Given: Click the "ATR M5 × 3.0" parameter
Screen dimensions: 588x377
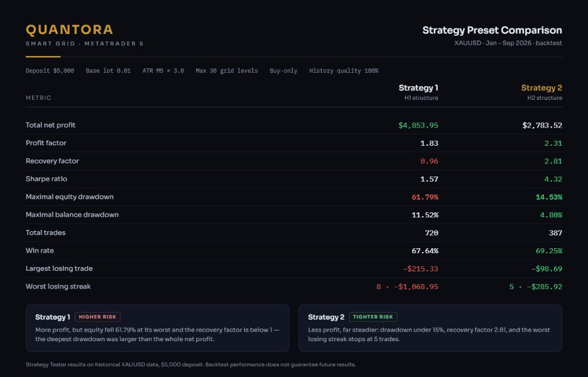Looking at the screenshot, I should tap(163, 70).
